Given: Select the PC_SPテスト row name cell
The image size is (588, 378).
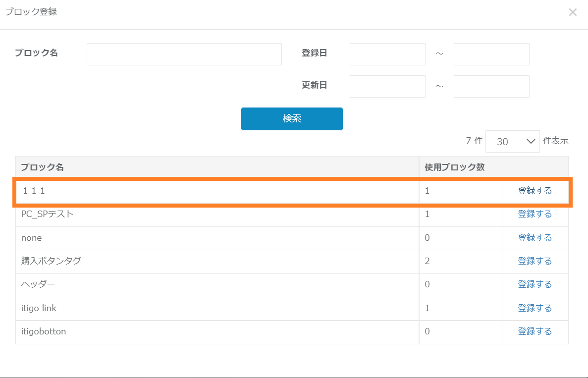Looking at the screenshot, I should 48,214.
